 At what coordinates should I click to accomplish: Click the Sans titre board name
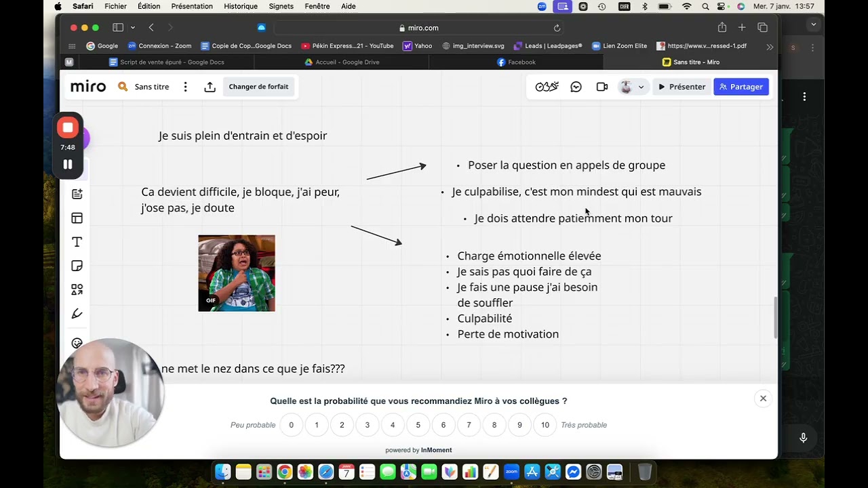(152, 87)
